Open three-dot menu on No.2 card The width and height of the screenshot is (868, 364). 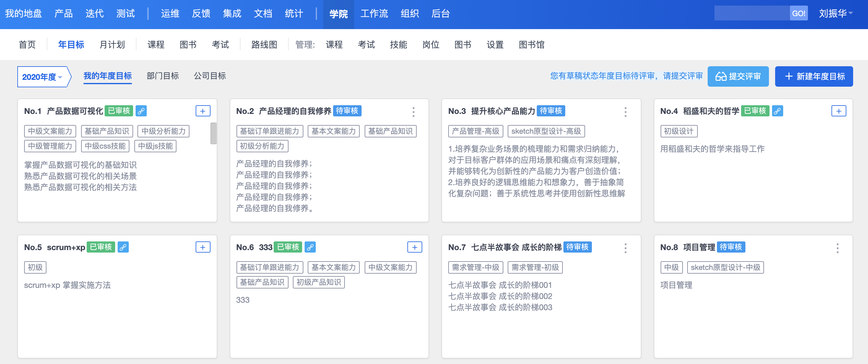click(x=414, y=112)
